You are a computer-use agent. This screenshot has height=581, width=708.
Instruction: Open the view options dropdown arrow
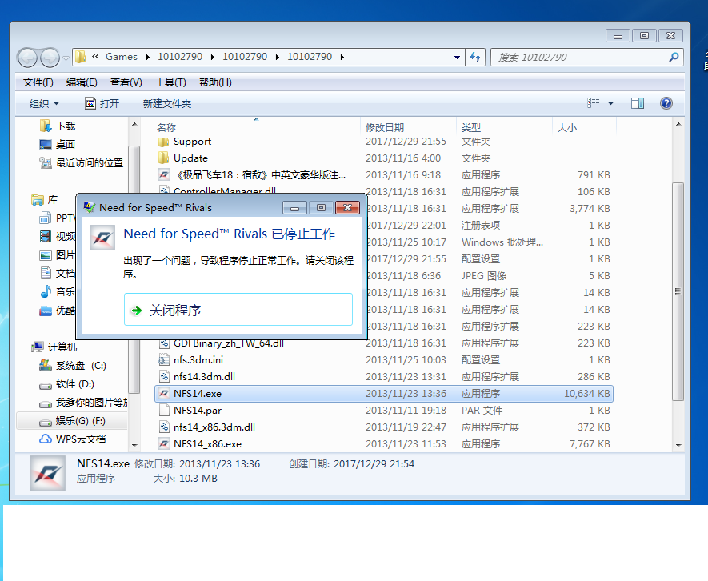[611, 104]
